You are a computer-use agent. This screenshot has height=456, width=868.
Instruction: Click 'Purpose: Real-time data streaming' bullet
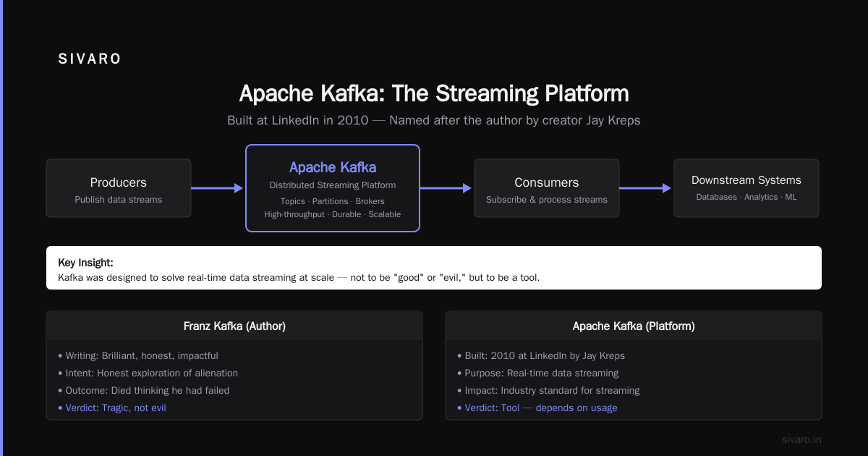coord(537,373)
